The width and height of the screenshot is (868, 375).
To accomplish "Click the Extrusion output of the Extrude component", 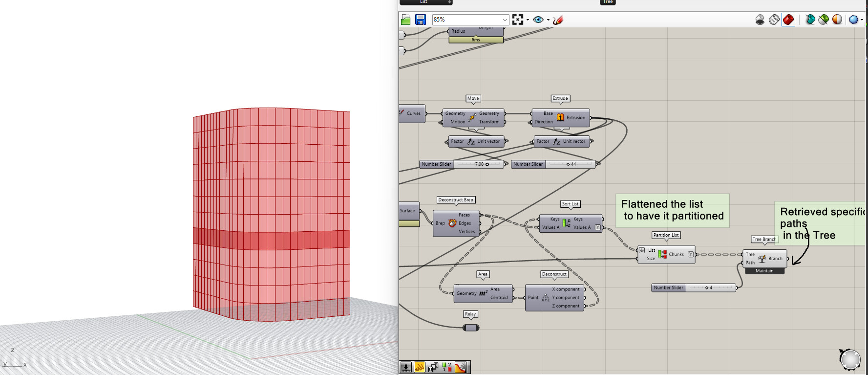I will pos(576,118).
